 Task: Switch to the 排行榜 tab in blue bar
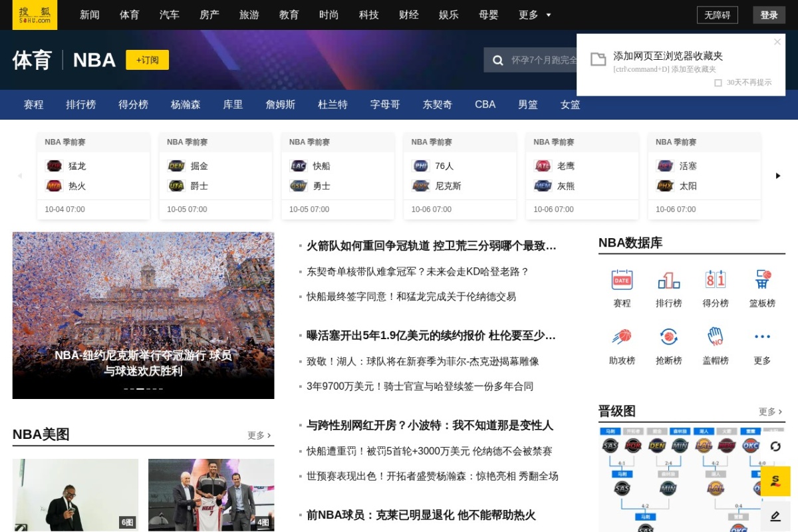(x=81, y=104)
